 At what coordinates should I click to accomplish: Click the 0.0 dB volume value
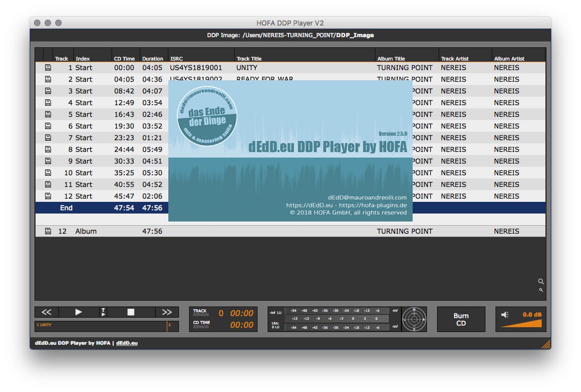click(532, 314)
